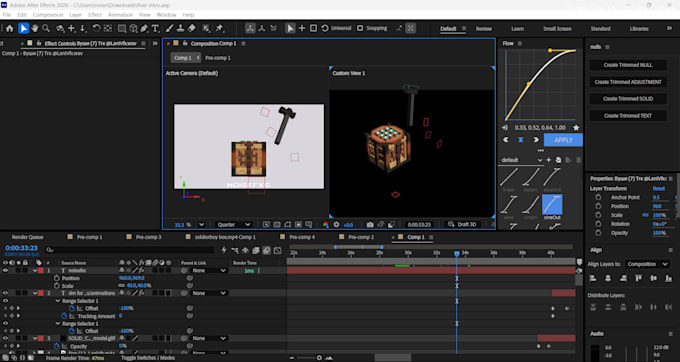Add new preset with plus in Flow
Viewport: 680px width, 362px height.
pos(549,160)
